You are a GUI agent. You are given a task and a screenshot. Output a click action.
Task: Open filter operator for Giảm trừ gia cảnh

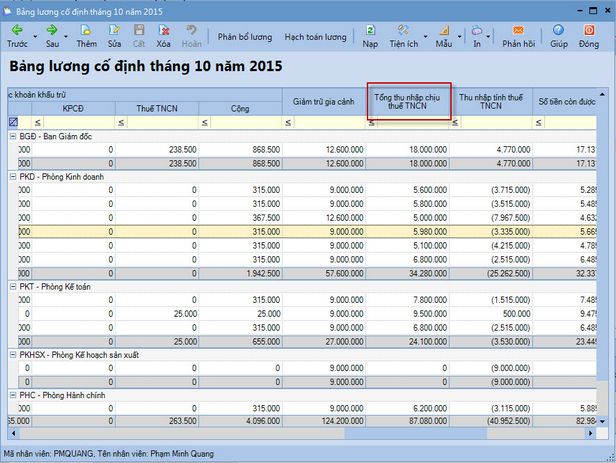click(288, 123)
